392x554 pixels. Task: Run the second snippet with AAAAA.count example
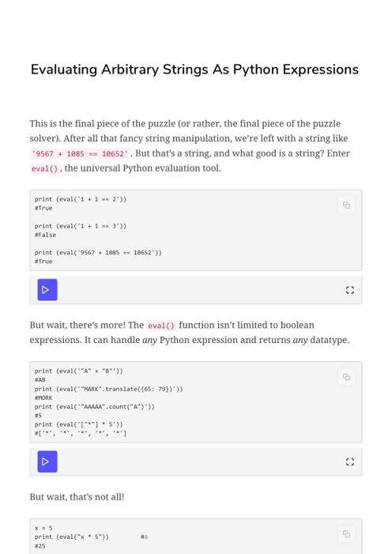tap(47, 462)
